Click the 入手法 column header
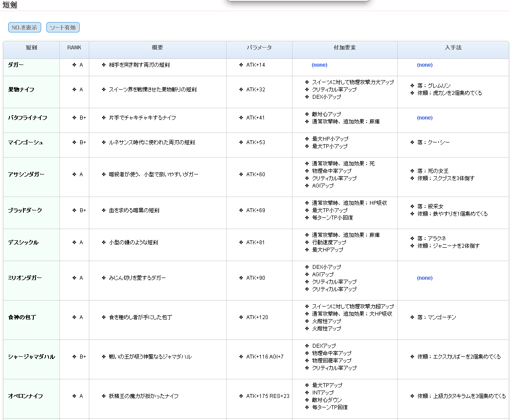 453,48
